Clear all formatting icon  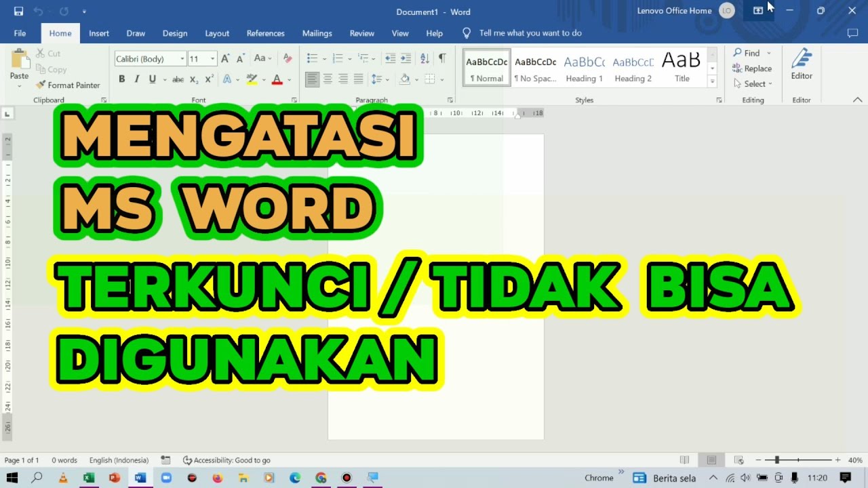[x=288, y=59]
